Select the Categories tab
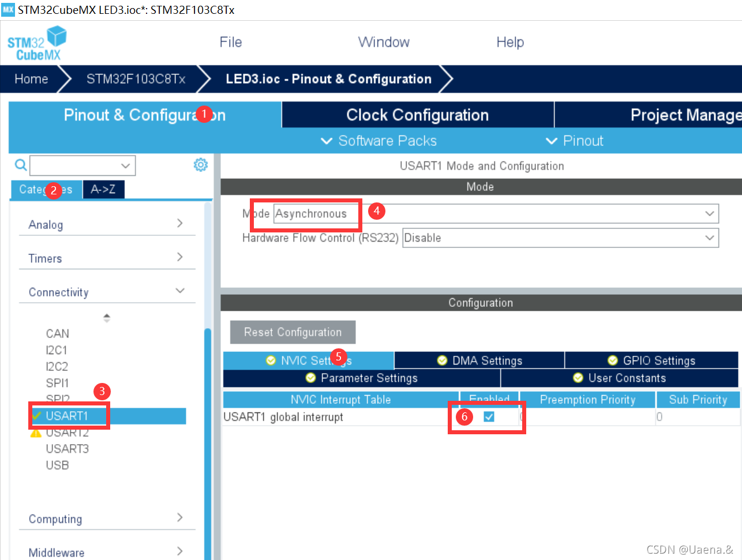The height and width of the screenshot is (560, 742). click(x=46, y=189)
